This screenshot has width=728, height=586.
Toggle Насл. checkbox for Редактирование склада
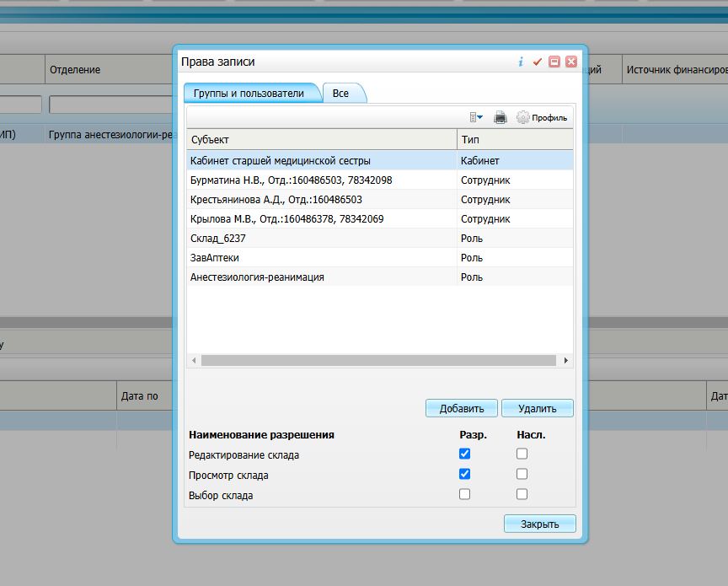(x=522, y=454)
